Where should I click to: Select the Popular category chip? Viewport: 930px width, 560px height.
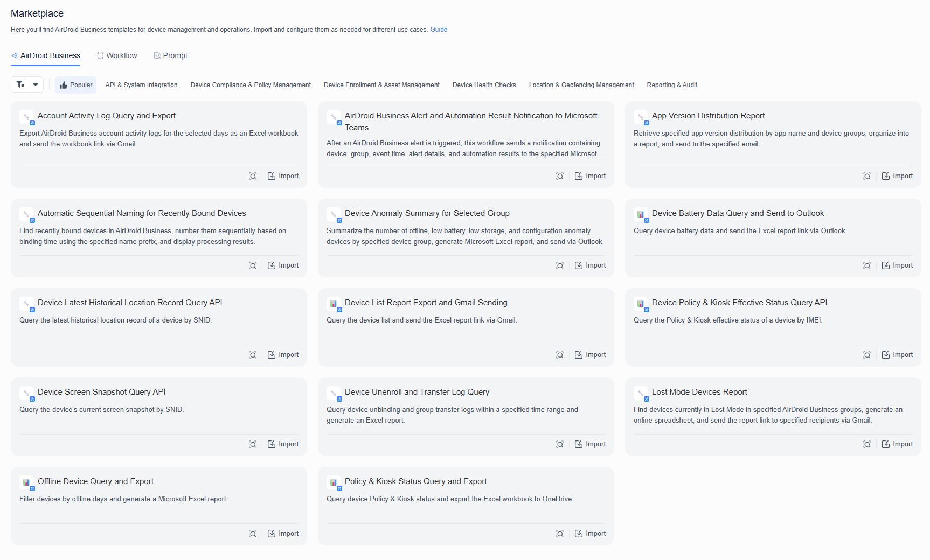pos(75,85)
